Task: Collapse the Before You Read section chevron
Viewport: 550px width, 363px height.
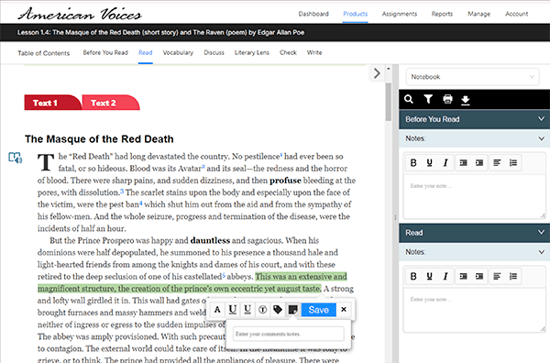Action: 541,119
